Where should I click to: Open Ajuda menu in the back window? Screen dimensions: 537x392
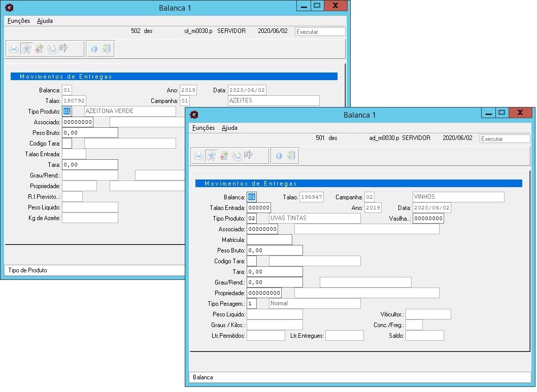pos(45,20)
